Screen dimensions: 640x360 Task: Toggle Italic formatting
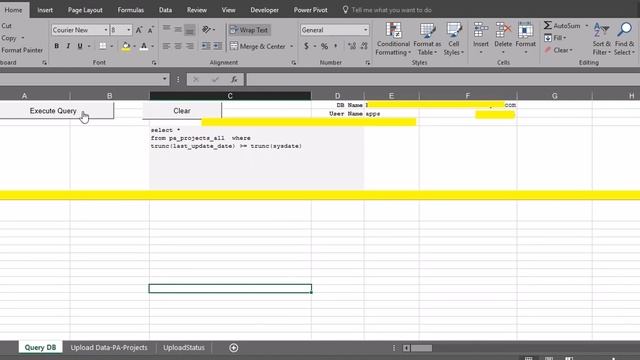68,46
